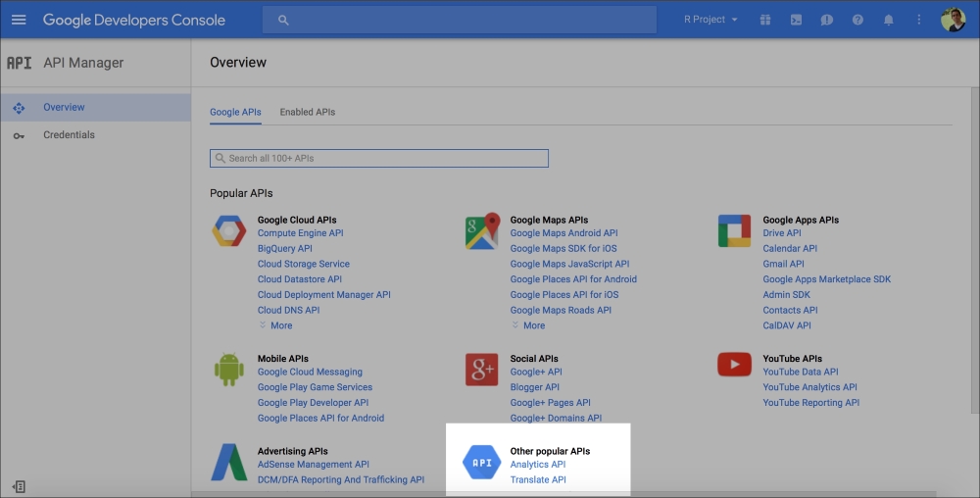Open the help question mark icon
This screenshot has width=980, height=498.
(x=857, y=20)
